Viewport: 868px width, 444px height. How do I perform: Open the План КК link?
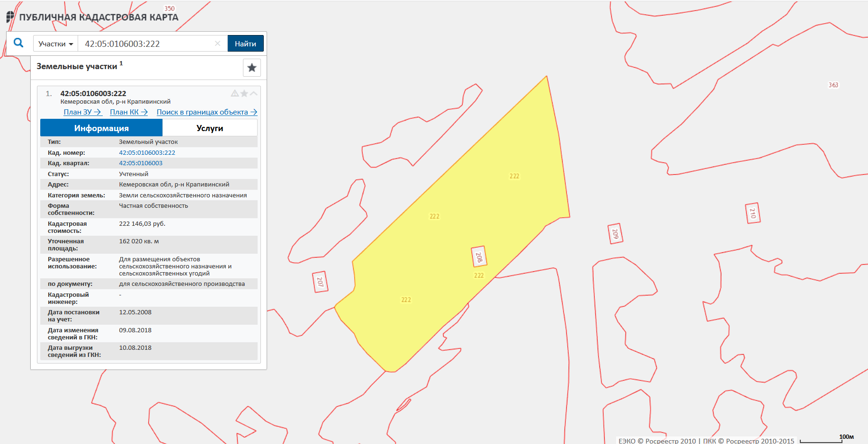tap(128, 112)
